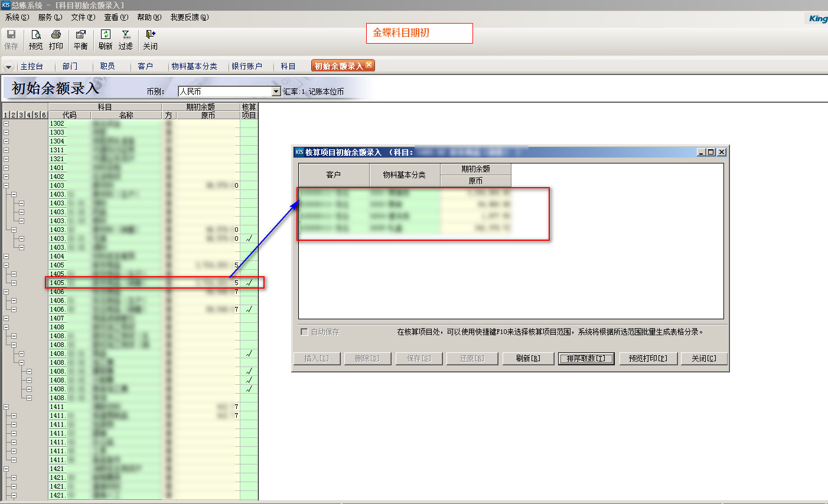Expand the tab list arrow left of 主控台
The image size is (828, 504).
8,67
